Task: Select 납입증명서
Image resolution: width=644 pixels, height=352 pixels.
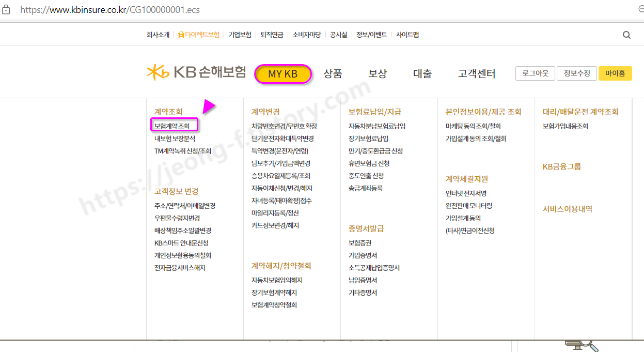Action: (363, 280)
